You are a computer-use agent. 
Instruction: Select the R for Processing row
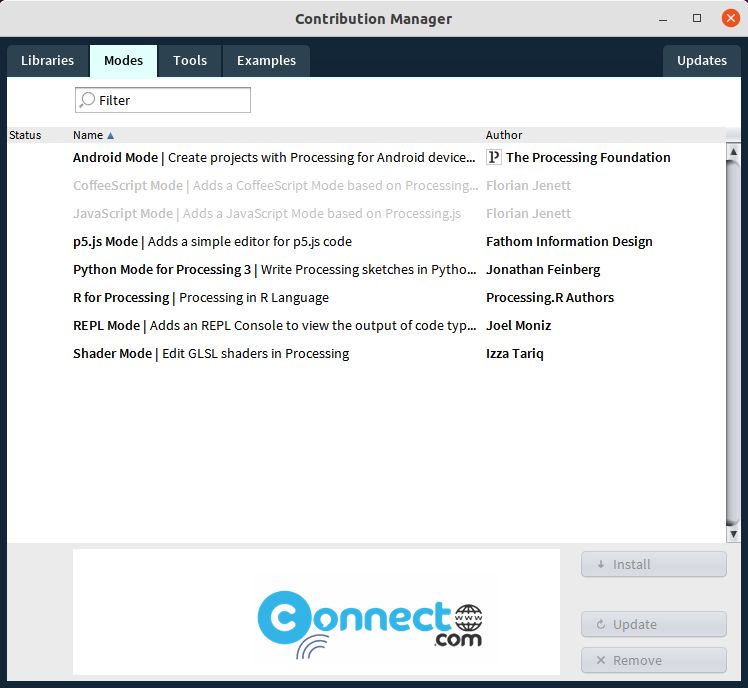pyautogui.click(x=366, y=298)
